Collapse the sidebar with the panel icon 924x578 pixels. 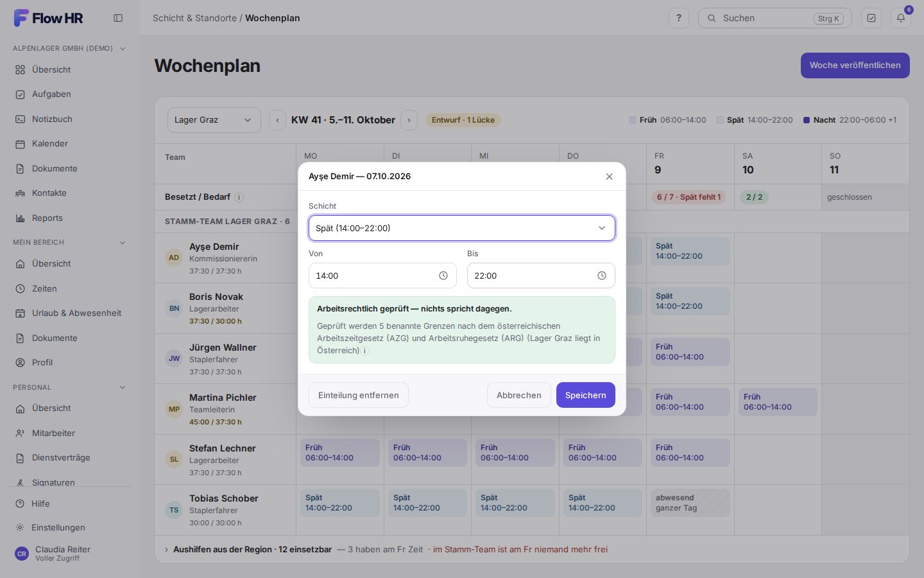tap(118, 18)
